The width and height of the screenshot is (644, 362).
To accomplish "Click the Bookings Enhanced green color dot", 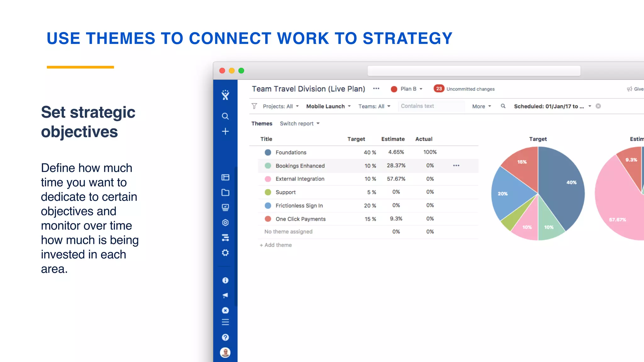I will (268, 166).
